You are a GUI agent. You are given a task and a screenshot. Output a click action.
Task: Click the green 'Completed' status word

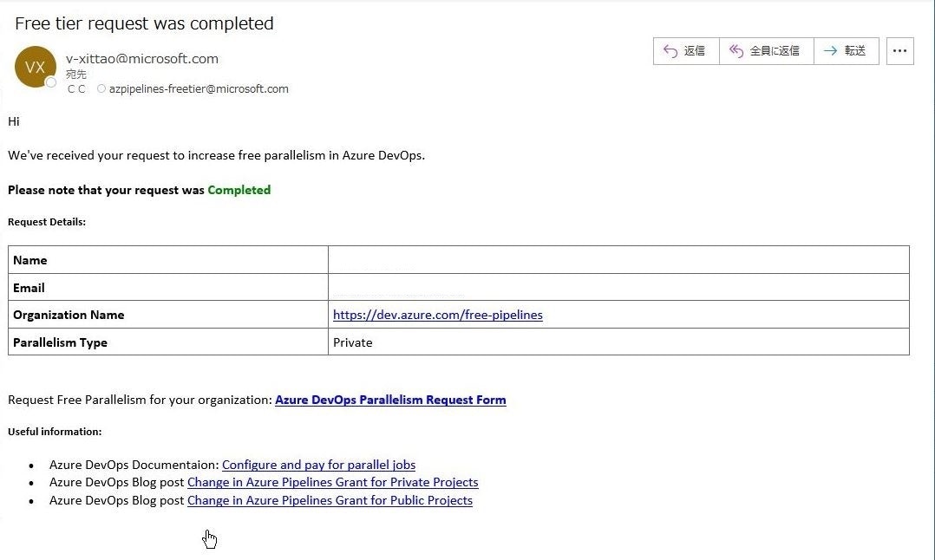[x=239, y=190]
